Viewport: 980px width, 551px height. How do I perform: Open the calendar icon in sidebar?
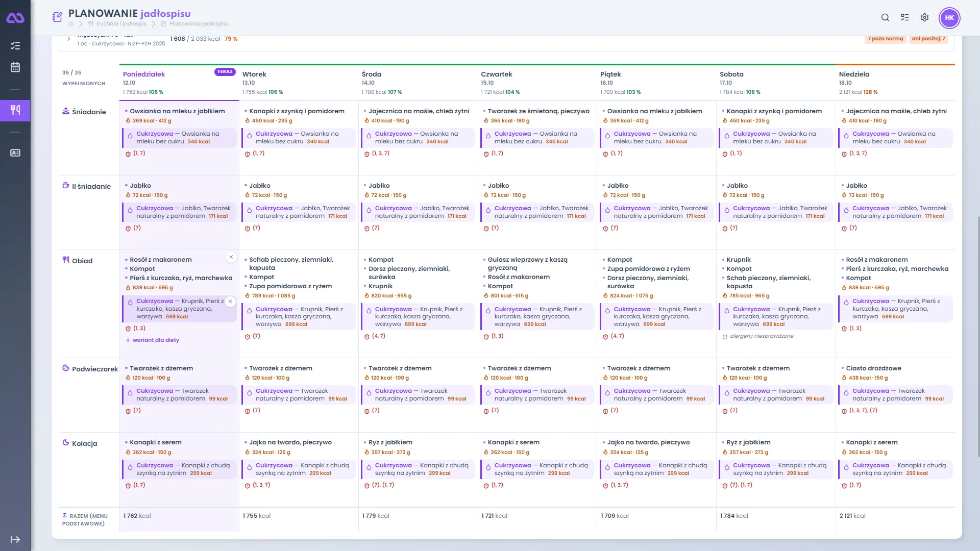tap(15, 67)
